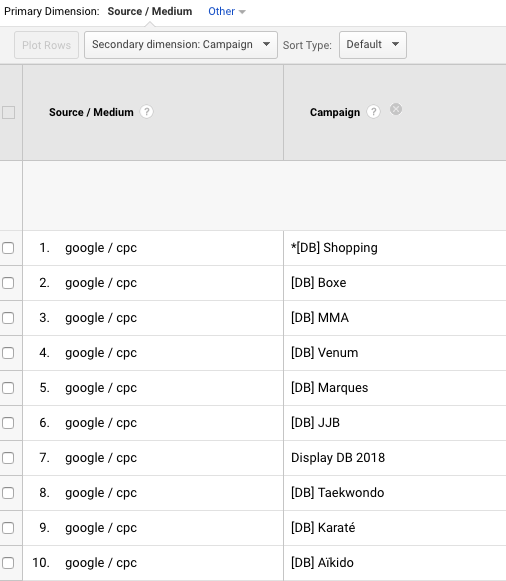Check the box for row 9 Karaté

(8, 528)
